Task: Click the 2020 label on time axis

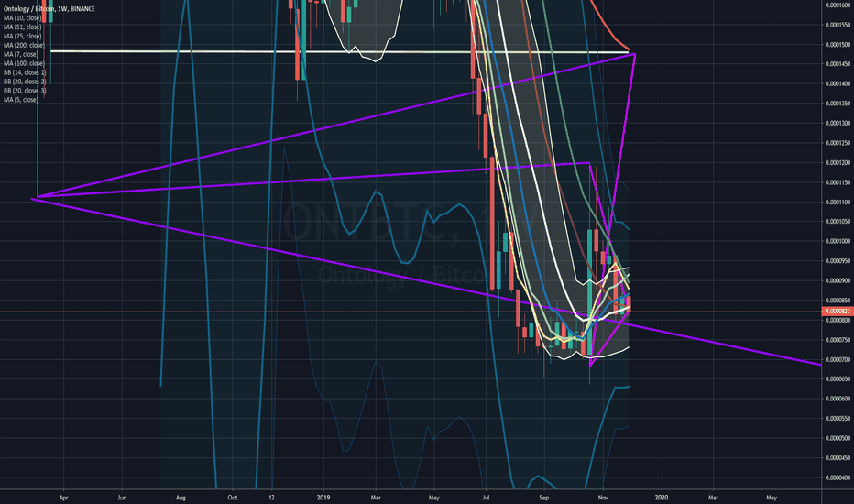Action: pos(662,498)
